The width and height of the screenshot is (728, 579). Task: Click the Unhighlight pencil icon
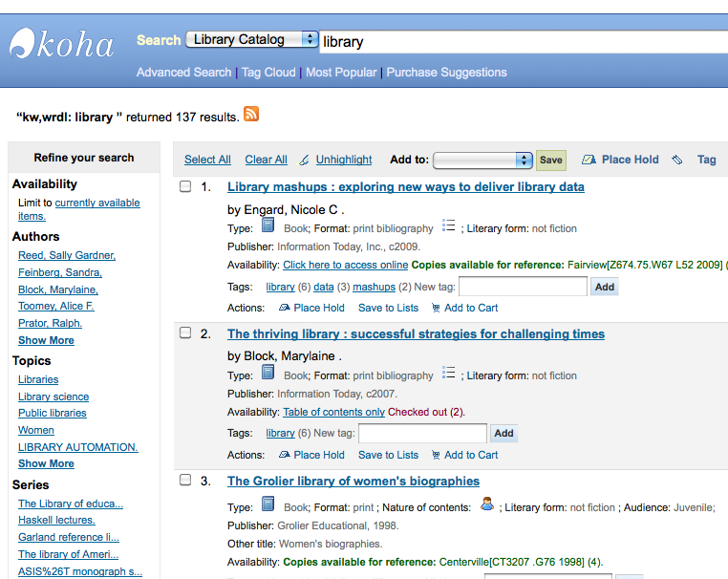[305, 160]
